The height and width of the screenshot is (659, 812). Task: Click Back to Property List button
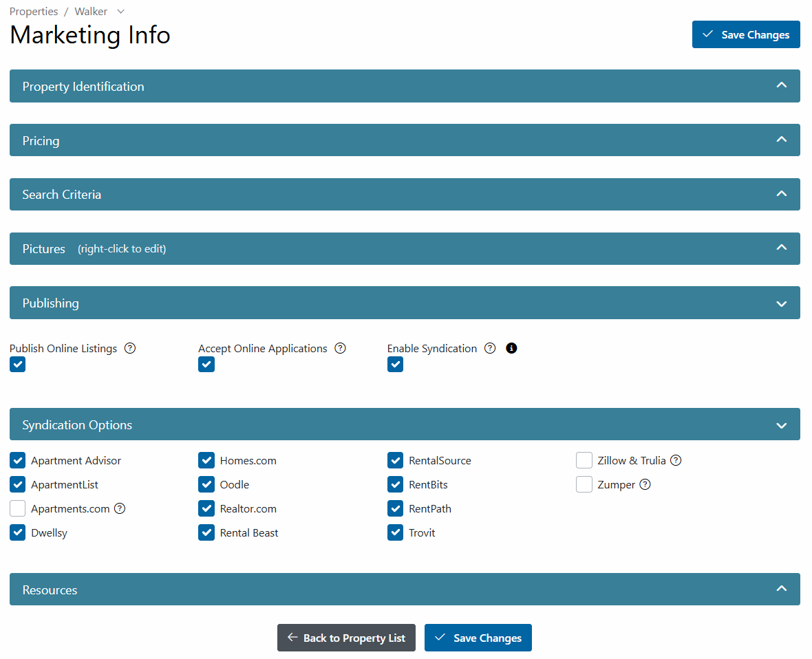click(346, 638)
